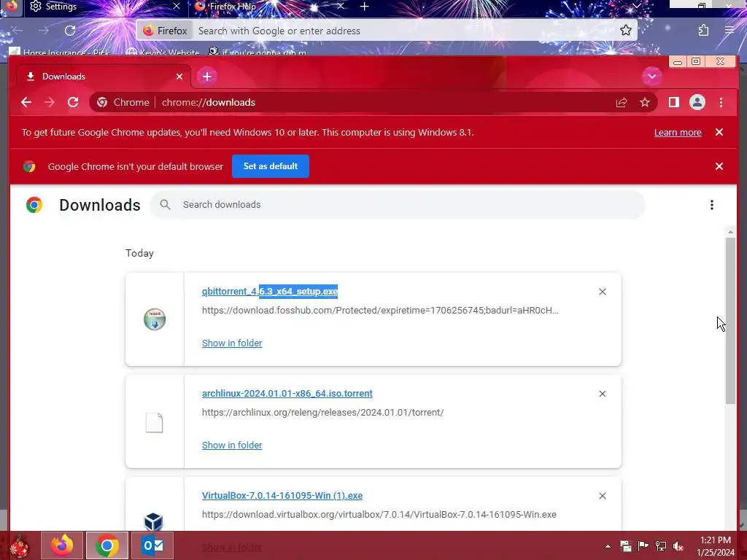Click the Search downloads field
The image size is (747, 560).
(398, 205)
